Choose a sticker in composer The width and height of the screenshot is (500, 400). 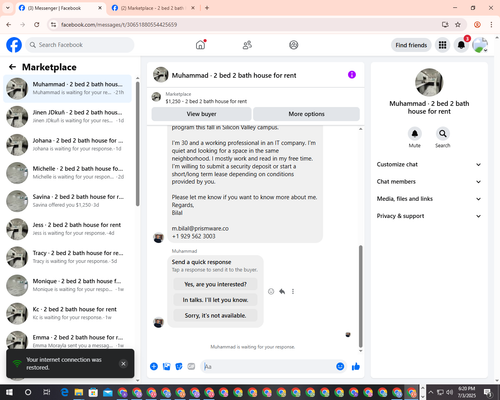[x=179, y=367]
